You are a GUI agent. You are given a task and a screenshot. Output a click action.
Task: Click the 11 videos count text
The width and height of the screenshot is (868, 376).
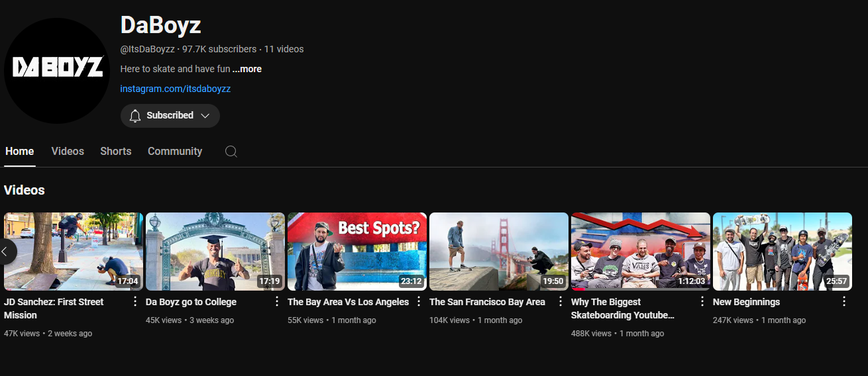[284, 49]
